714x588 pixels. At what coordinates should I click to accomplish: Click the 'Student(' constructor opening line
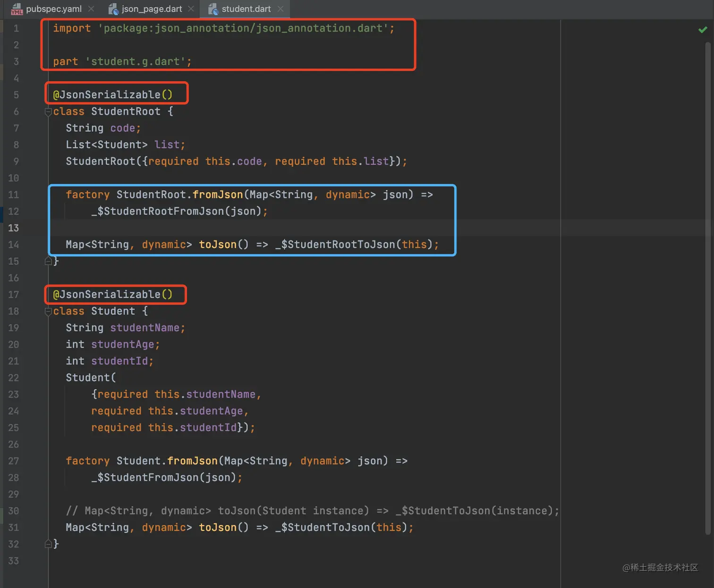pyautogui.click(x=91, y=378)
